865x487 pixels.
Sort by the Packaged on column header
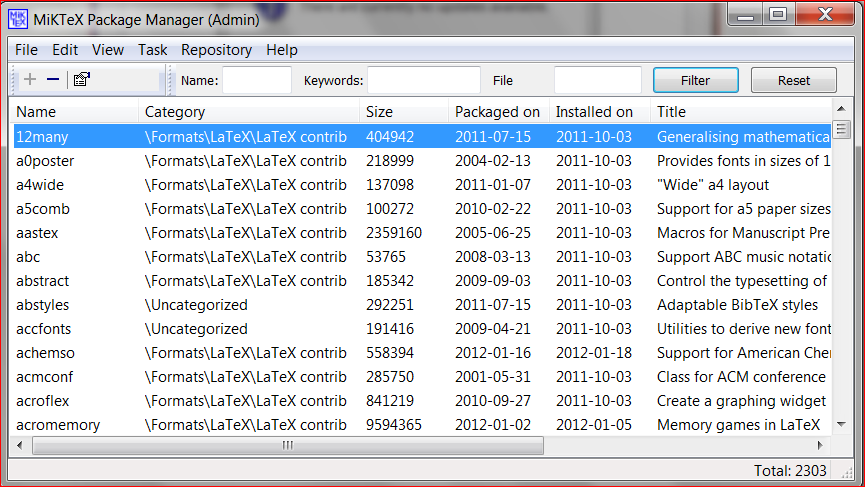[499, 111]
